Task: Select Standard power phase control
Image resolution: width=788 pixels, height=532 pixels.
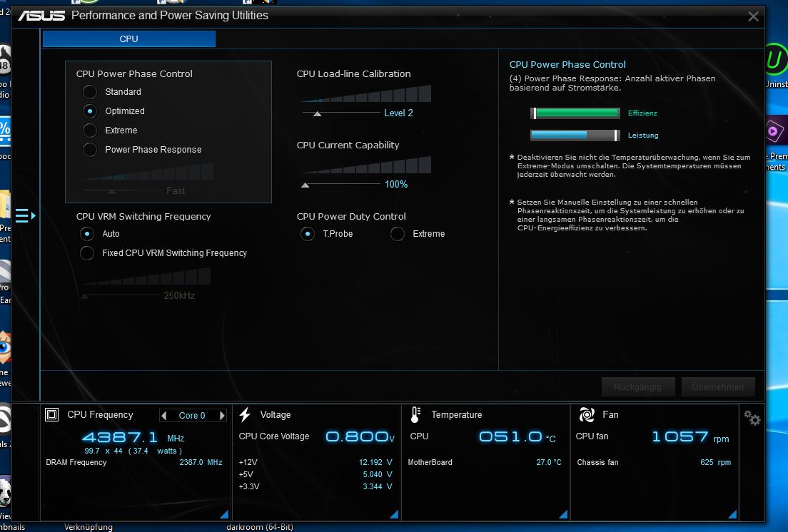Action: point(90,92)
